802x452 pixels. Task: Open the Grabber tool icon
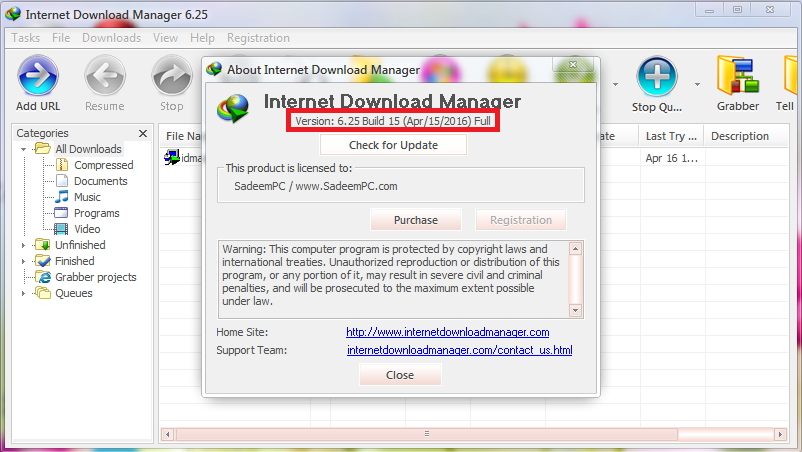click(738, 76)
